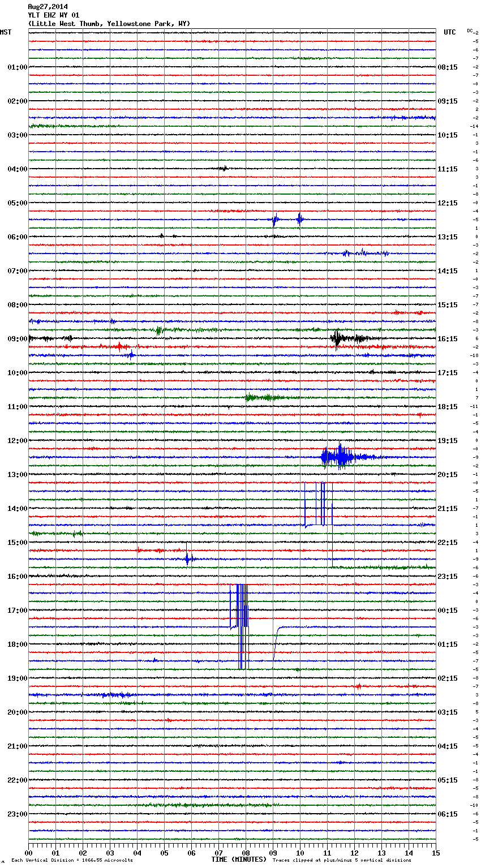Click the DC offset column header
The image size is (481, 868).
pyautogui.click(x=470, y=31)
